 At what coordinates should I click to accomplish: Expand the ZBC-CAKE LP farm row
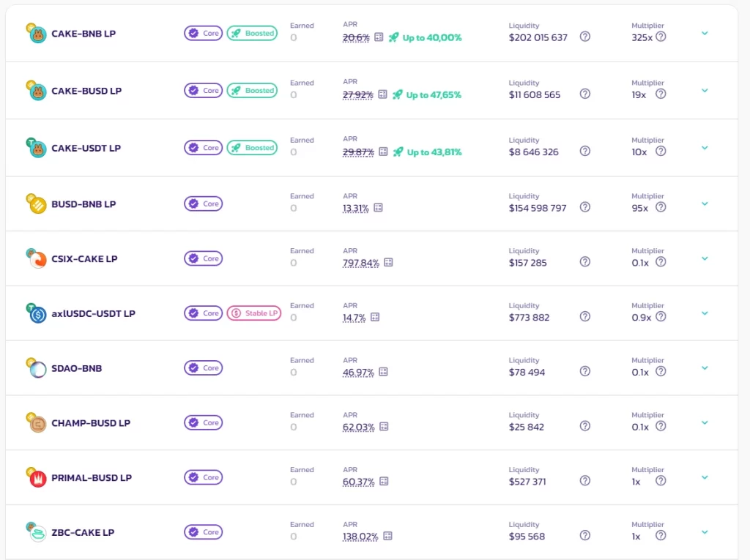pyautogui.click(x=705, y=532)
